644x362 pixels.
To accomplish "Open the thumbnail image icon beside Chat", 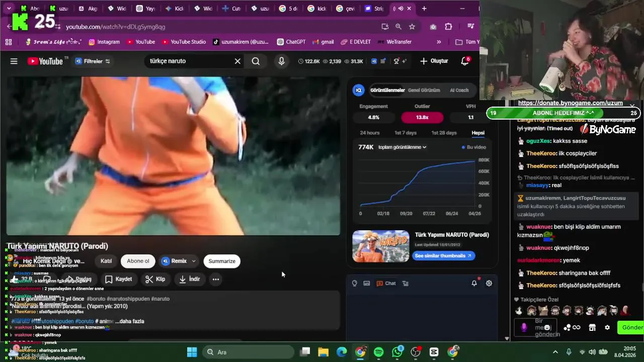I will point(366,284).
